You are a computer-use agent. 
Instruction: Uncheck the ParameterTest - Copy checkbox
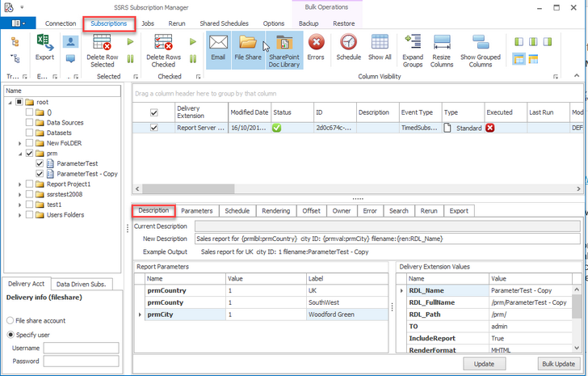click(x=40, y=174)
